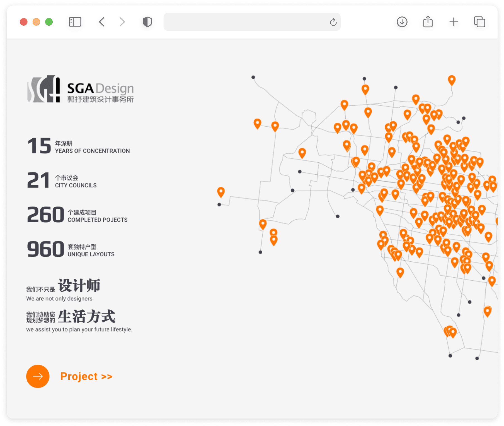Reload the current page

pyautogui.click(x=333, y=22)
